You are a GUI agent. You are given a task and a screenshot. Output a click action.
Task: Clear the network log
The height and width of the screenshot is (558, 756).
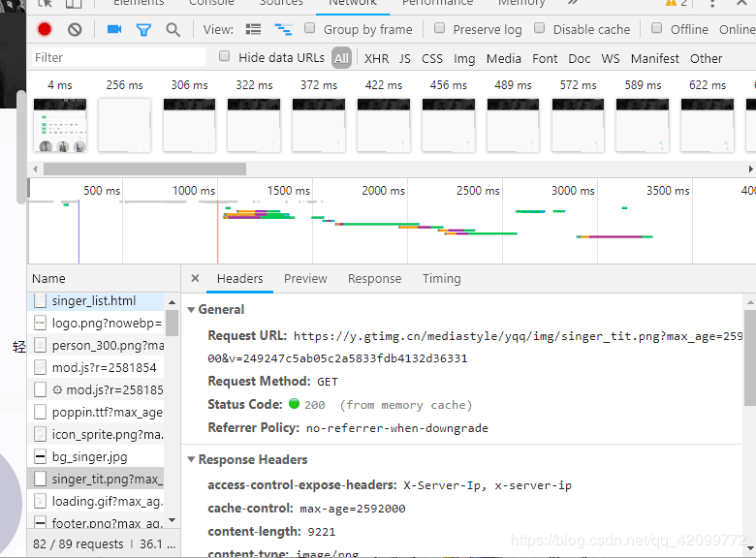coord(75,30)
